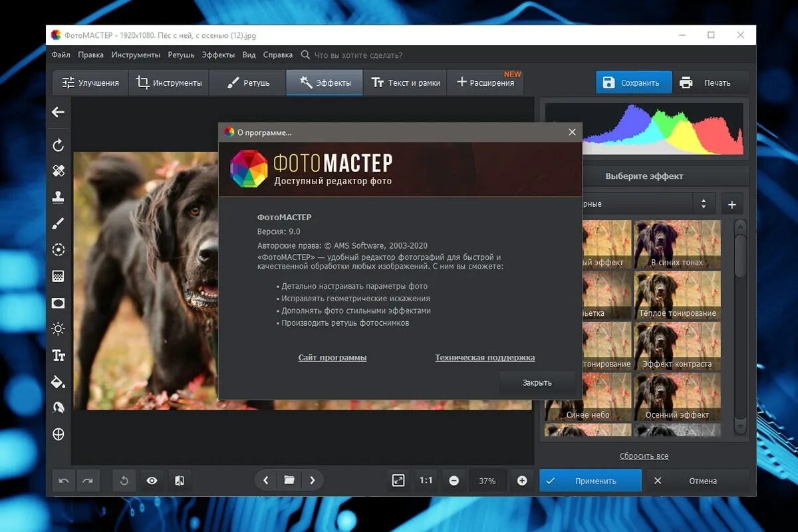Open the Ретушь menu

181,55
